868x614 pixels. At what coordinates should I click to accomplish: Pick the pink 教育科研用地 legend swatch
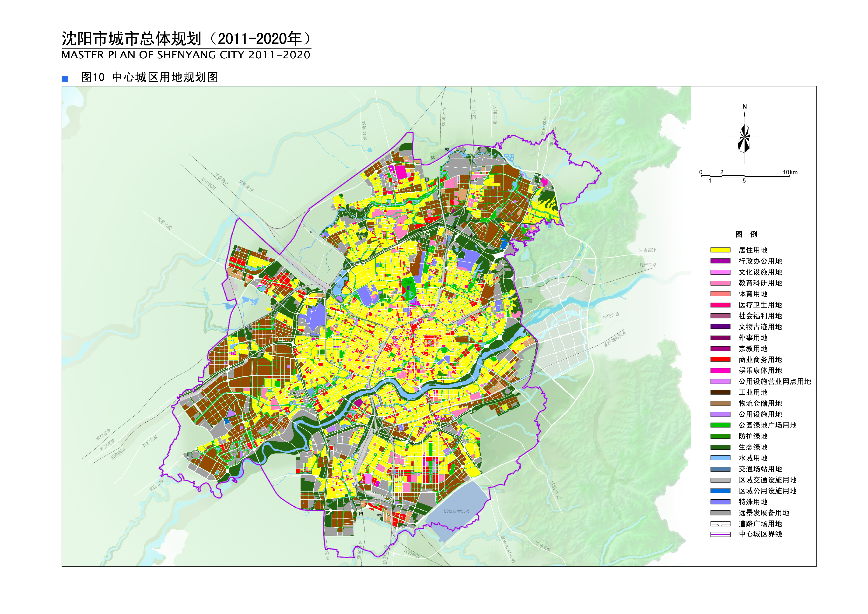click(x=720, y=283)
